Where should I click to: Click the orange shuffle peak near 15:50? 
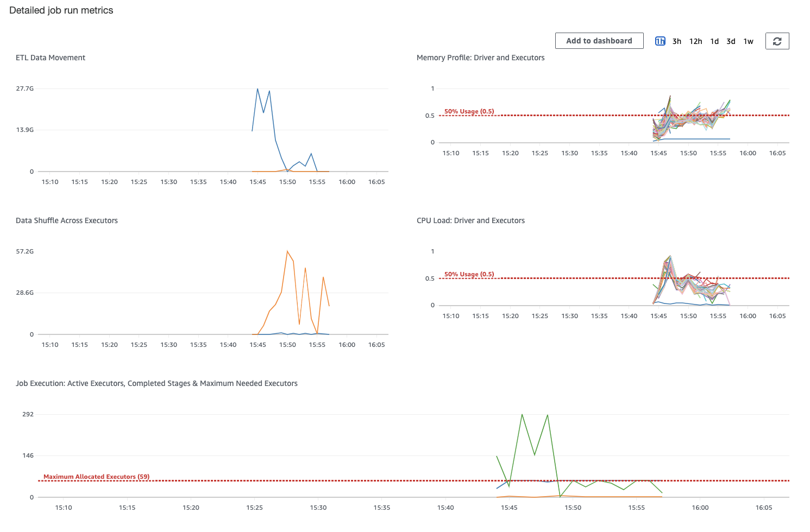pos(287,251)
